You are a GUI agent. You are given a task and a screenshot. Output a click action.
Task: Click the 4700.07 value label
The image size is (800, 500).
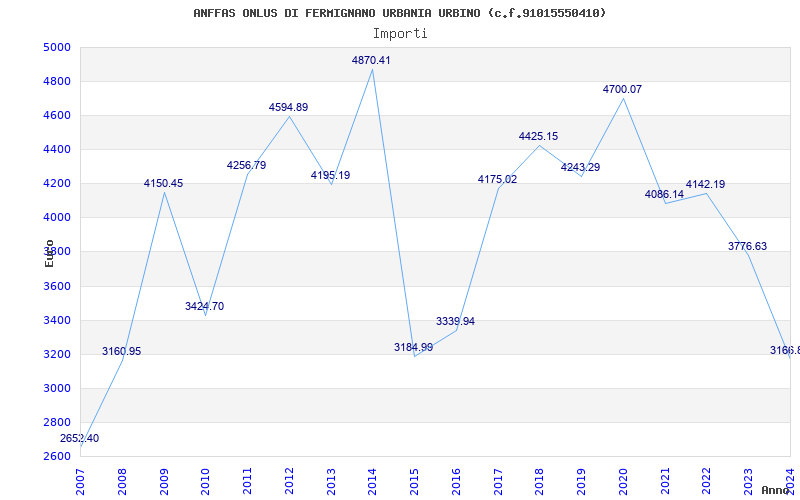click(622, 89)
